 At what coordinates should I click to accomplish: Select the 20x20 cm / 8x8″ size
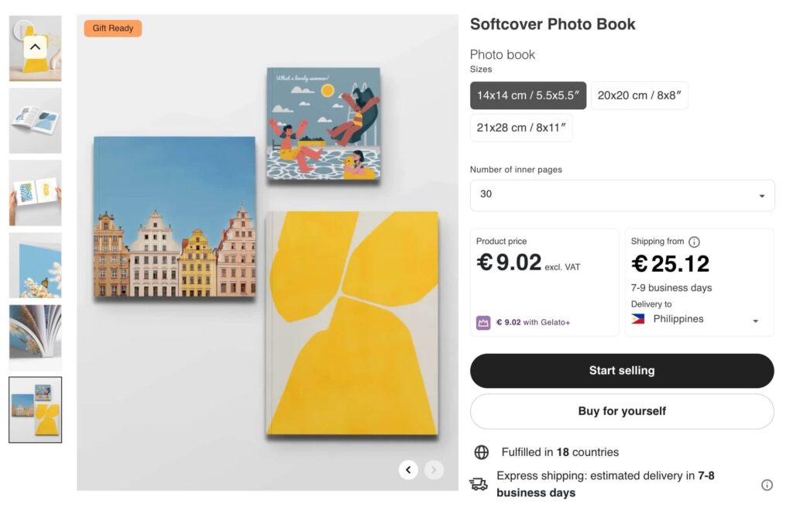(x=640, y=95)
